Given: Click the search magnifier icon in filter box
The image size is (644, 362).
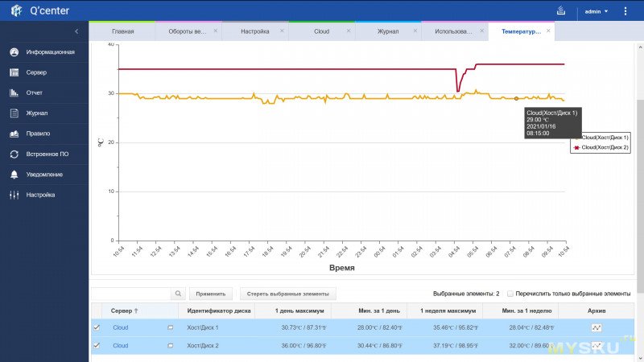Looking at the screenshot, I should 178,294.
